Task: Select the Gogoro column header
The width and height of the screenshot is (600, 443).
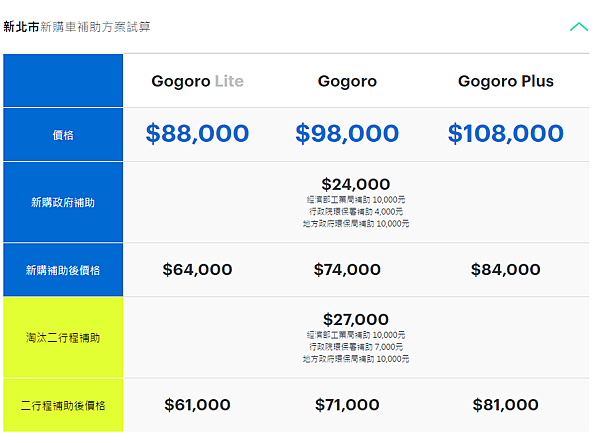Action: pyautogui.click(x=347, y=81)
